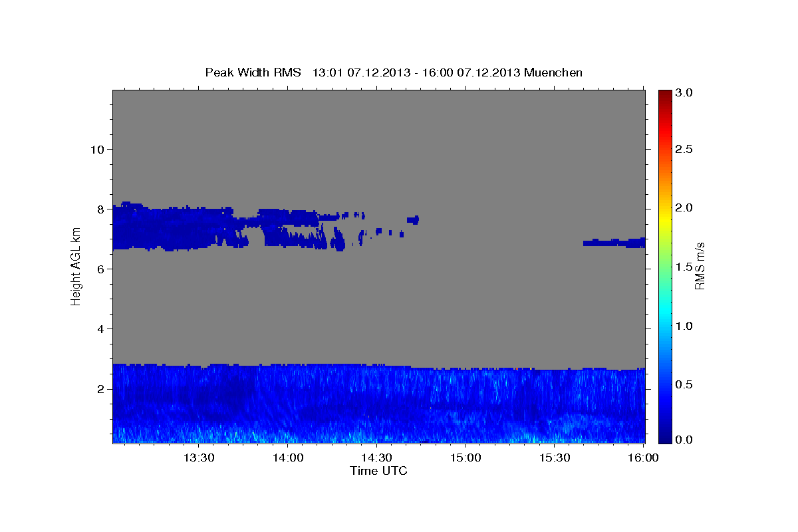Screen dimensions: 798x532
Task: Click the colorbar value 0.5
Action: click(x=685, y=384)
